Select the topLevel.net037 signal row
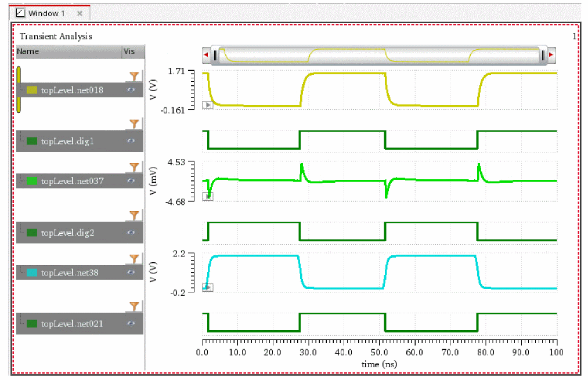 80,180
